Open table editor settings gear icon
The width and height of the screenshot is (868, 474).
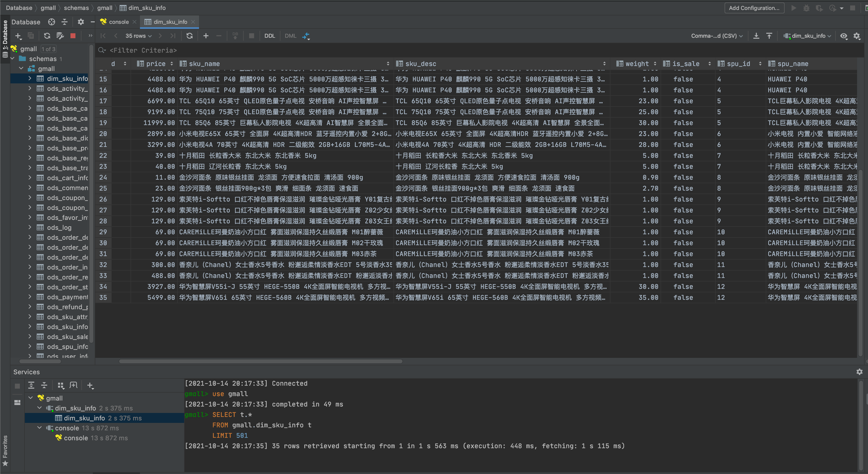coord(856,36)
